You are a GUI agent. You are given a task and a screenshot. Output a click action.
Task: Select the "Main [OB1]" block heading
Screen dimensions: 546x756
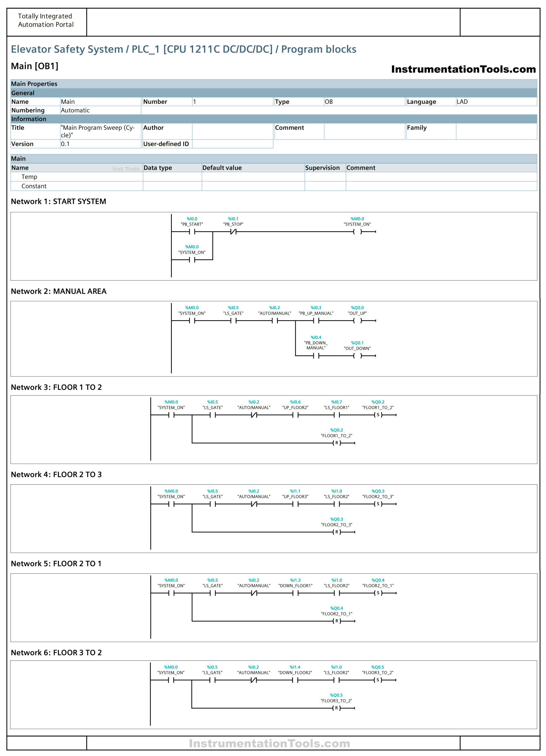[35, 66]
